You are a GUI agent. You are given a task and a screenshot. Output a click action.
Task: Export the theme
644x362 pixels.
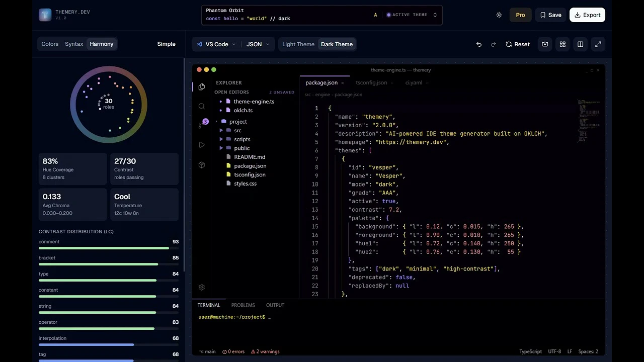[587, 15]
